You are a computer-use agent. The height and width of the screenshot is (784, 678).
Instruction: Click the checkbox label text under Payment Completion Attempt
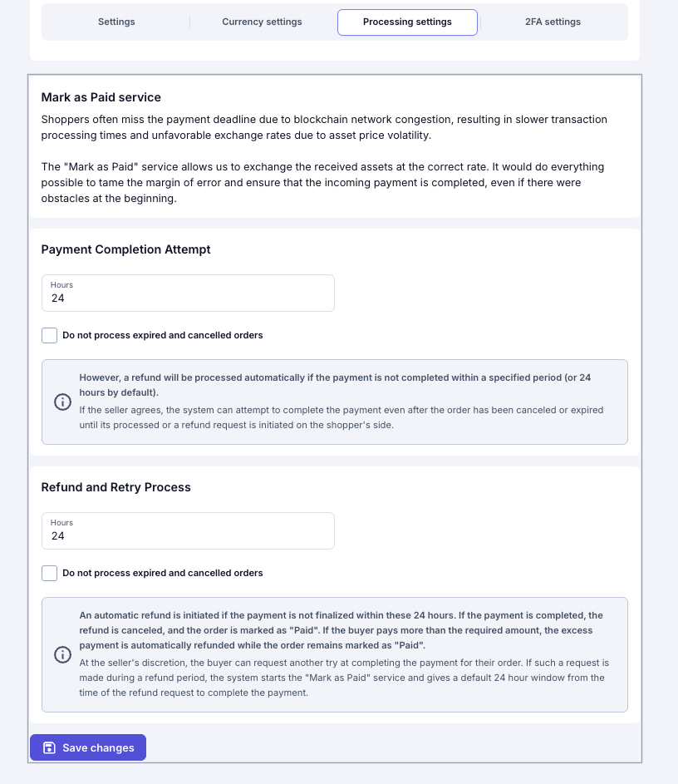pos(162,335)
